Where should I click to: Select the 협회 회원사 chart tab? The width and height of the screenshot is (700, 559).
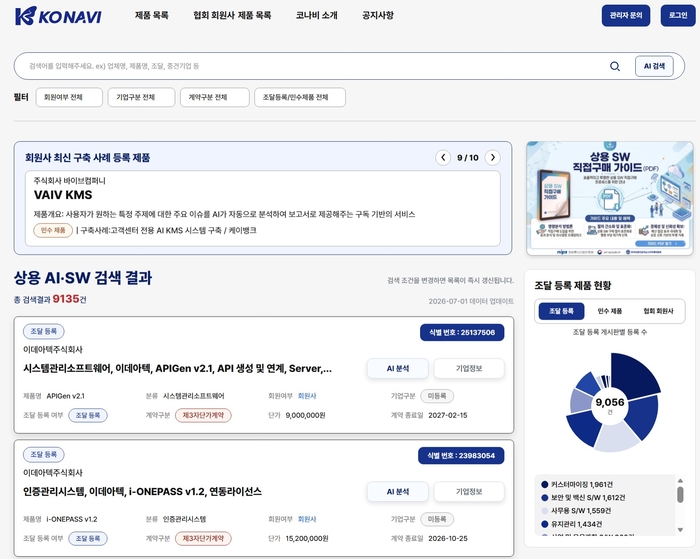point(658,311)
